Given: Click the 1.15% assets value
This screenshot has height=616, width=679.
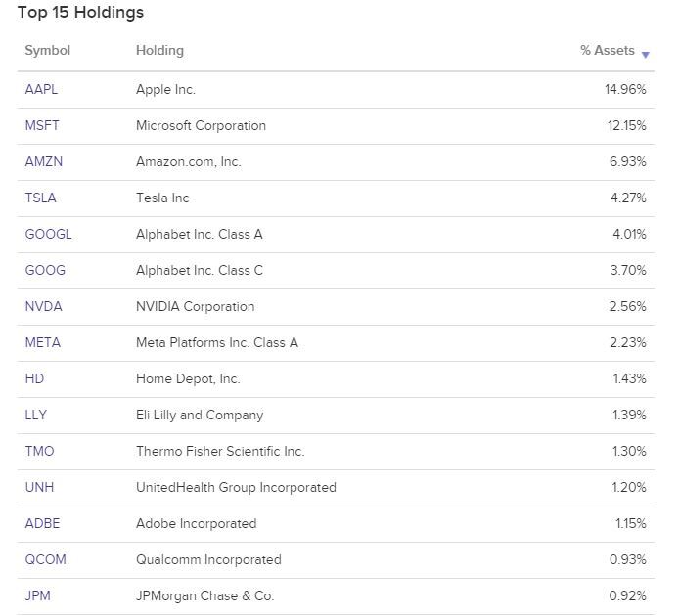Looking at the screenshot, I should [x=630, y=523].
